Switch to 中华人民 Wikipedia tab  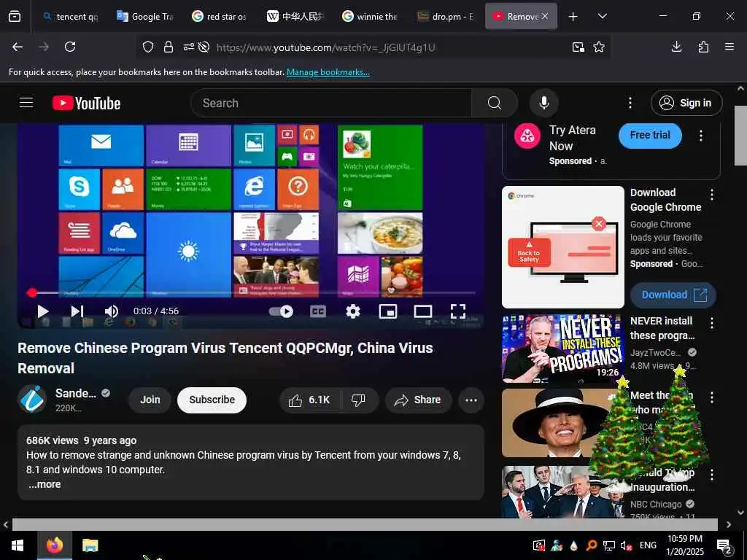[x=295, y=16]
